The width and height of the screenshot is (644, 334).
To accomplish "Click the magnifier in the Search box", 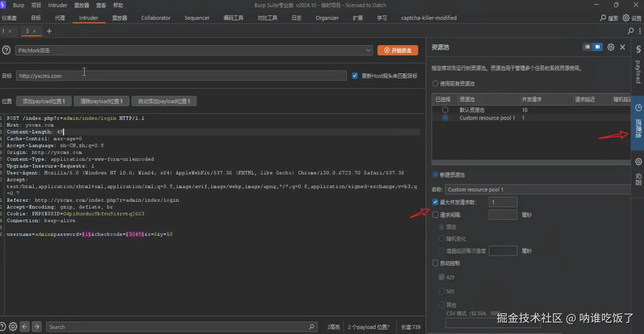I will coord(312,326).
